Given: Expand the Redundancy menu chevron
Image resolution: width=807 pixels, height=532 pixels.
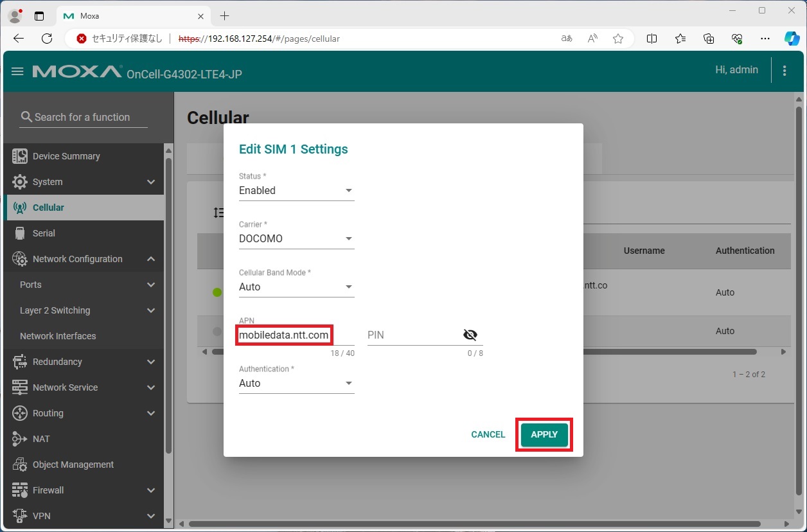Looking at the screenshot, I should tap(151, 362).
